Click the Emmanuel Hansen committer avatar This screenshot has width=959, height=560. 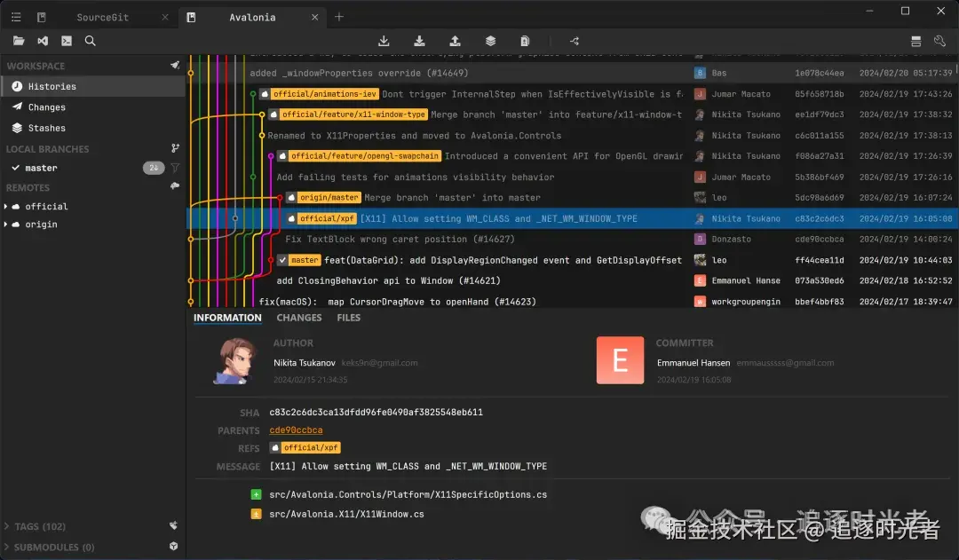tap(620, 360)
